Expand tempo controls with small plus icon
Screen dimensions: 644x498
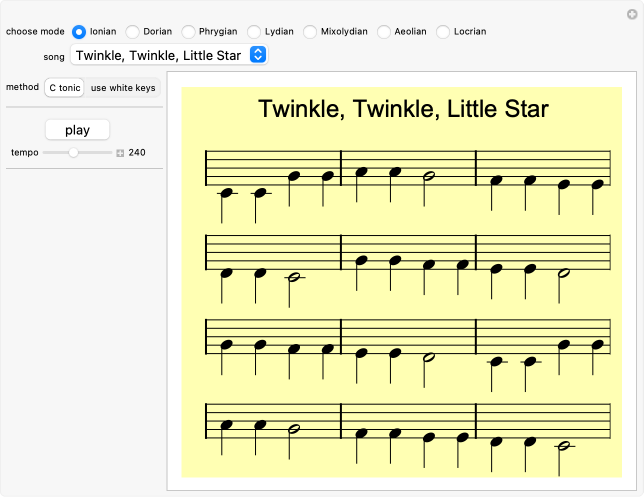point(120,153)
